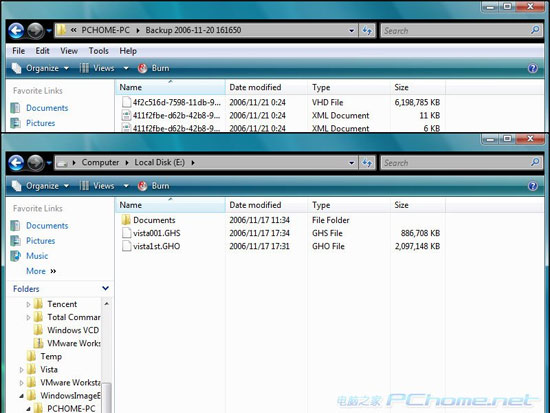Open the File menu
The image size is (550, 413).
[18, 51]
